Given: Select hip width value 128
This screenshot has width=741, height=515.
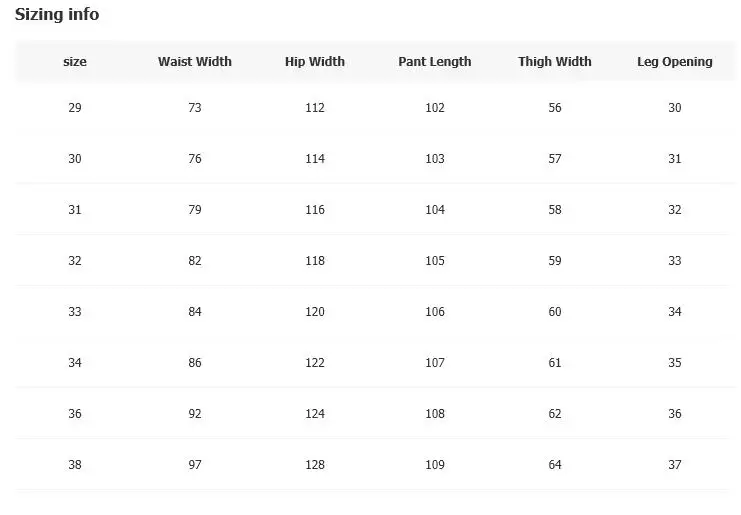Looking at the screenshot, I should (315, 465).
